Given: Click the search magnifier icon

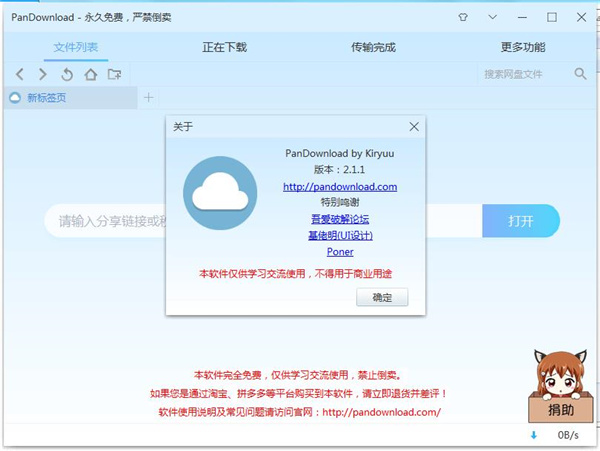Looking at the screenshot, I should [580, 74].
